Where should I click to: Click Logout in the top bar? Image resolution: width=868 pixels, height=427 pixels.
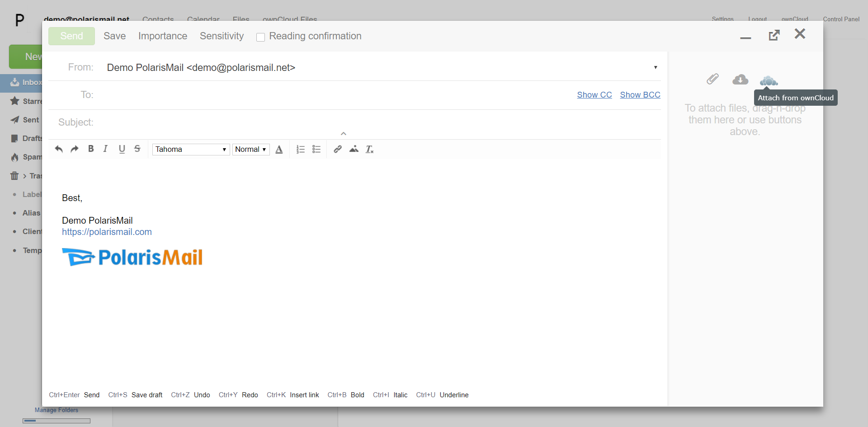[x=758, y=19]
